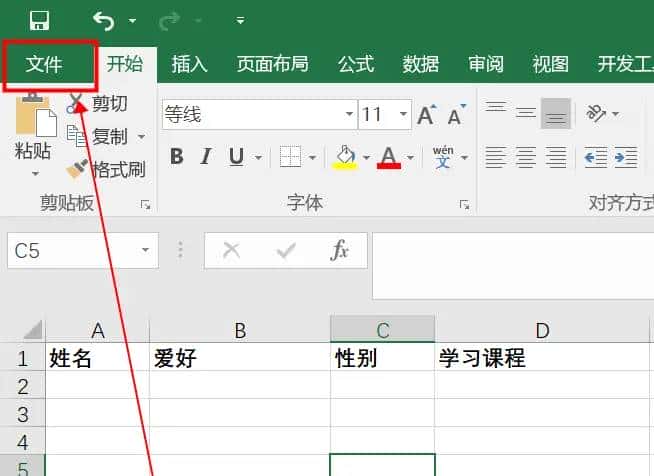Image resolution: width=654 pixels, height=476 pixels.
Task: Open the 页面布局 (Page Layout) tab
Action: pyautogui.click(x=273, y=64)
